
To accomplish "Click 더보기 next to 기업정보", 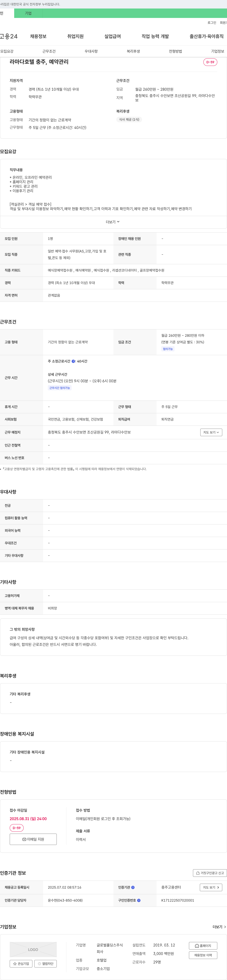I will (219, 927).
